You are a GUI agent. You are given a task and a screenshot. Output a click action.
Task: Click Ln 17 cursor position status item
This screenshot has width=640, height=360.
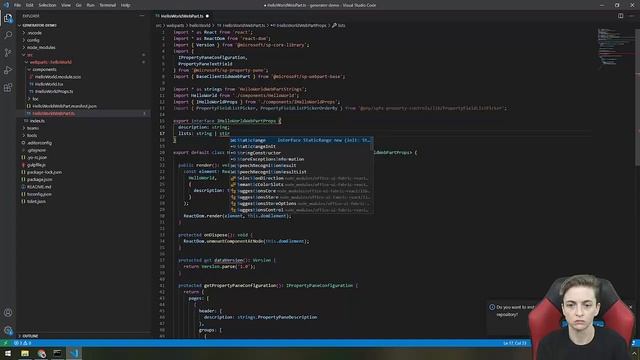pyautogui.click(x=515, y=343)
